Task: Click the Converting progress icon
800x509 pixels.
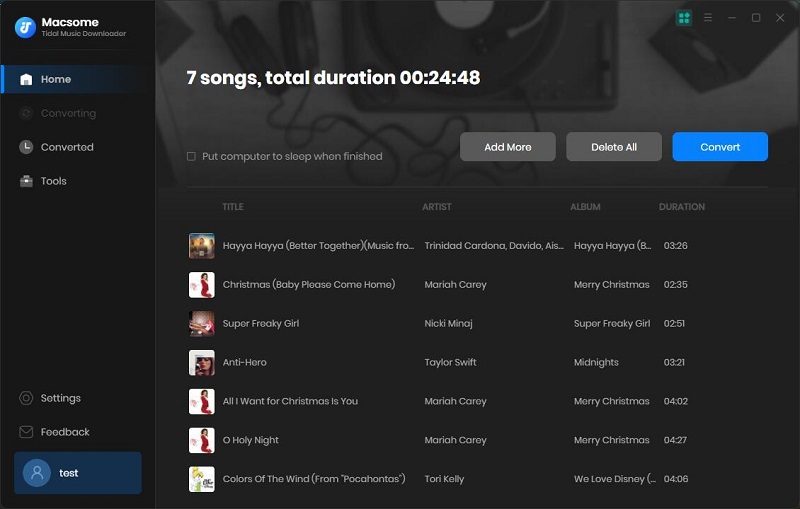Action: pyautogui.click(x=26, y=113)
